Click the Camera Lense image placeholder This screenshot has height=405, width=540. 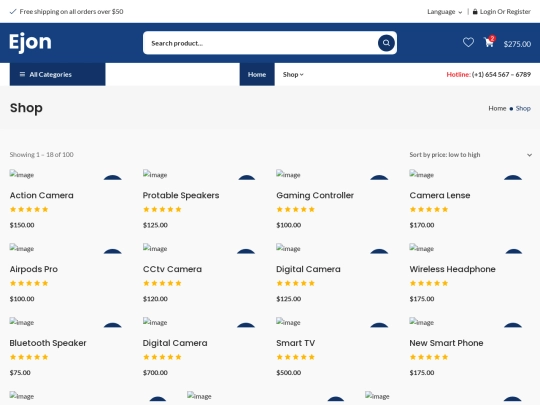(422, 174)
